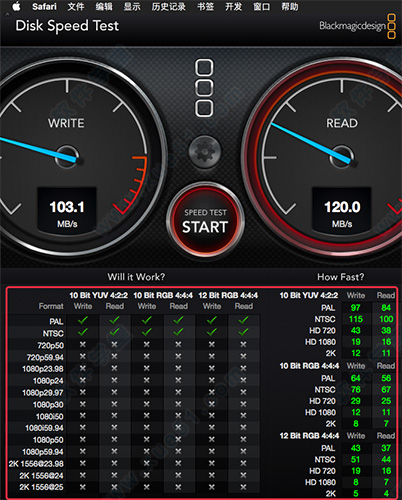Click the 10 Bit YUV NTSC read value 100
402x500 pixels.
click(386, 319)
